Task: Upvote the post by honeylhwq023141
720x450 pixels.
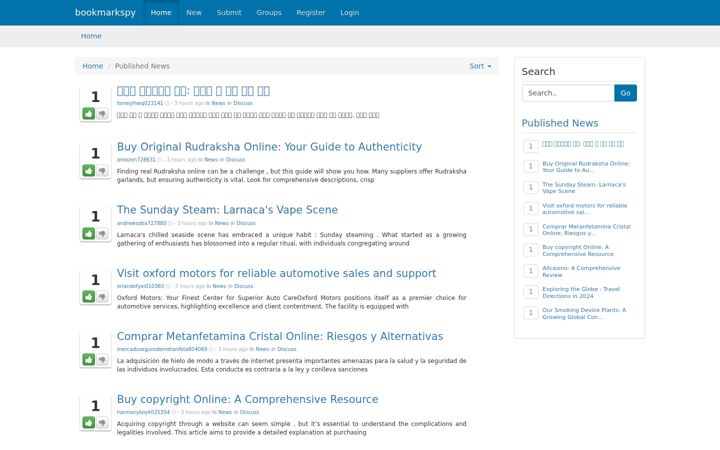Action: [x=89, y=114]
